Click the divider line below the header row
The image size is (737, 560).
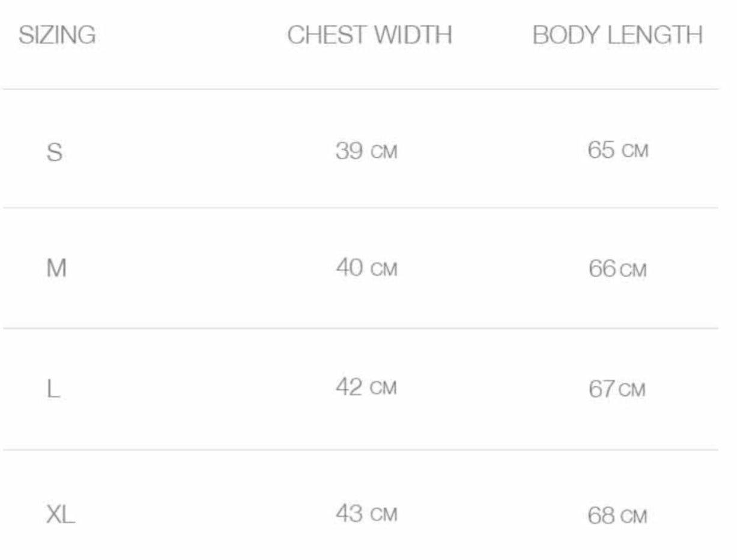point(360,89)
